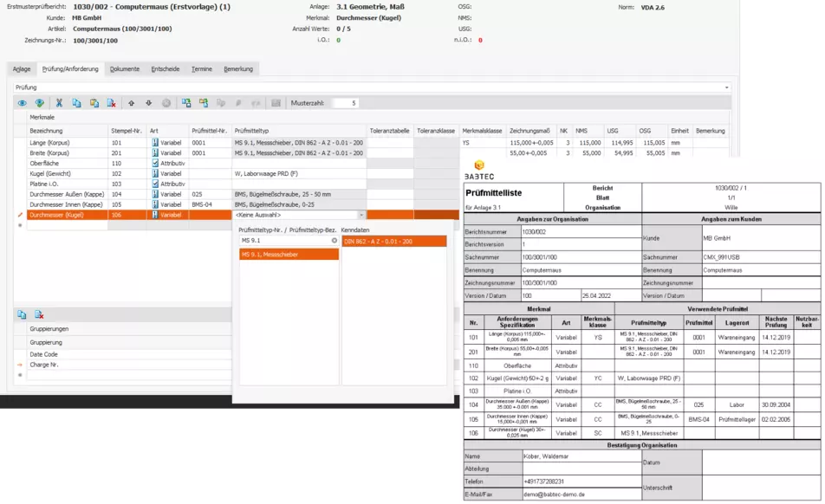Select MS 9.1, Messschieber list entry
Screen dimensions: 825x504
tap(289, 255)
